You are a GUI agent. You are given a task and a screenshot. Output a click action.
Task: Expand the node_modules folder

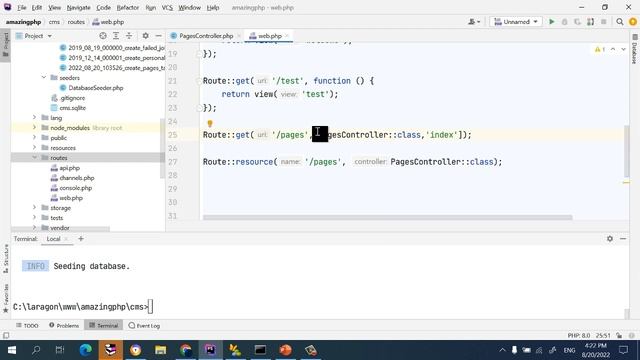pos(34,128)
